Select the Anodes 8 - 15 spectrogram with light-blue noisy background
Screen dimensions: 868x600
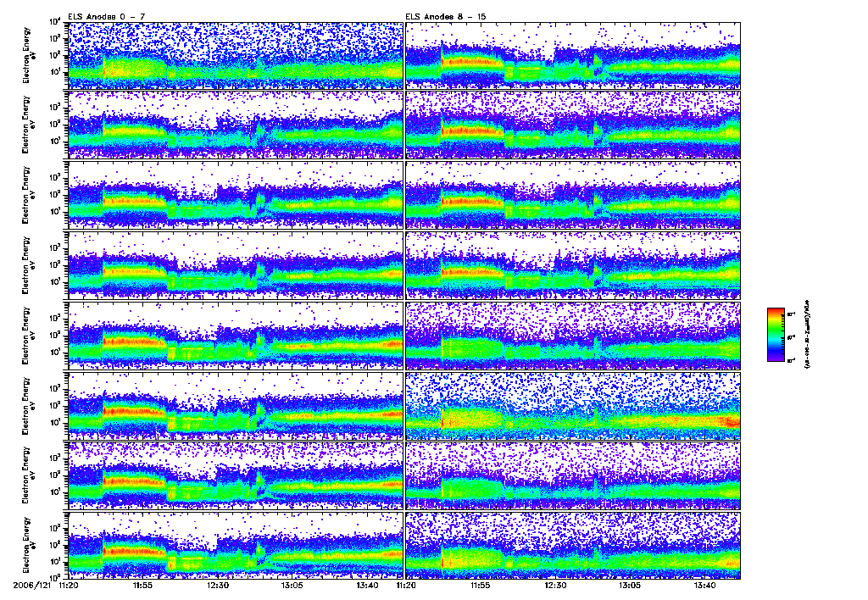click(x=573, y=406)
